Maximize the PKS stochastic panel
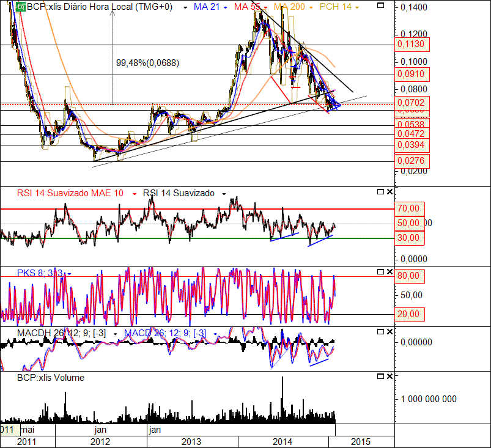 [381, 271]
